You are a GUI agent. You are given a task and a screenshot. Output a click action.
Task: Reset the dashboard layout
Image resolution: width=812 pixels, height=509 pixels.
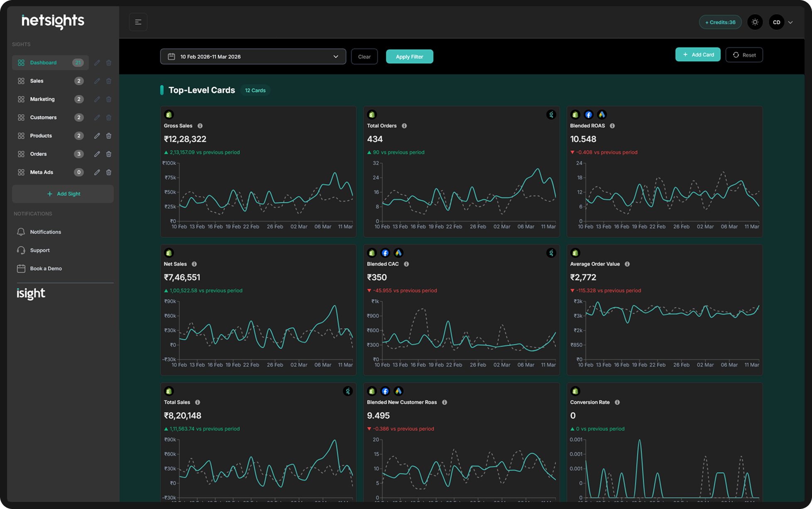pyautogui.click(x=744, y=55)
